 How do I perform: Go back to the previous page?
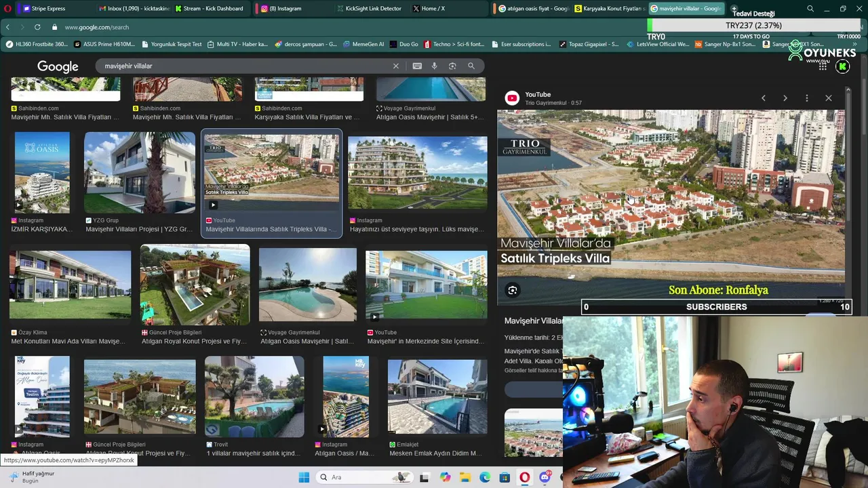point(7,27)
